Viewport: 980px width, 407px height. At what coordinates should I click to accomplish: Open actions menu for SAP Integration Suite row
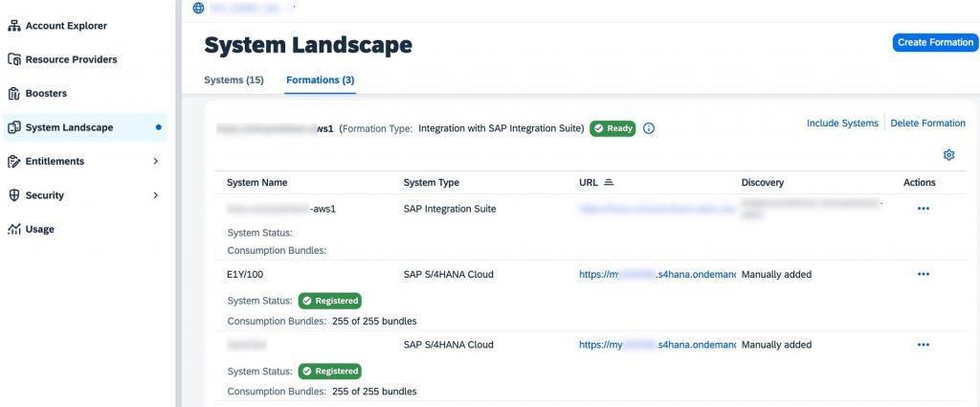(x=924, y=209)
